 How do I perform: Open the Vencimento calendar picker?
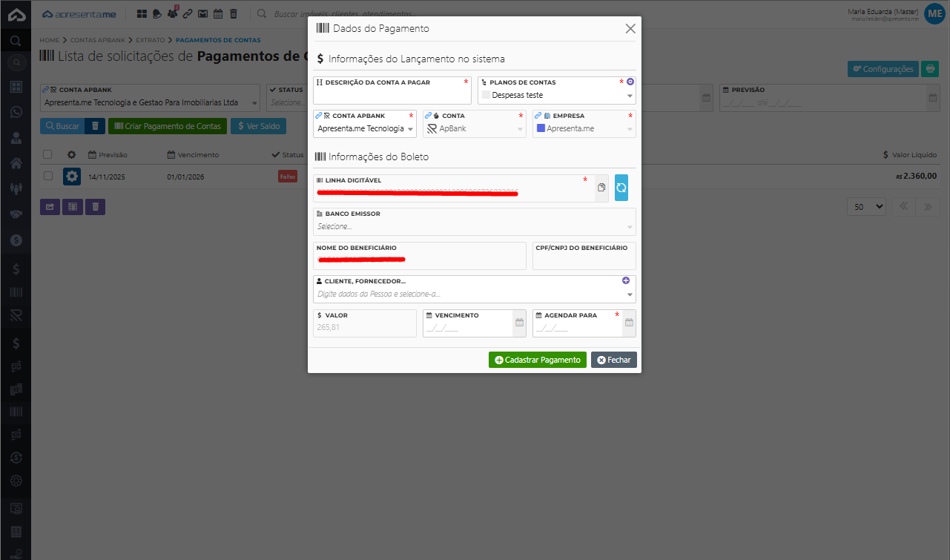[x=519, y=323]
